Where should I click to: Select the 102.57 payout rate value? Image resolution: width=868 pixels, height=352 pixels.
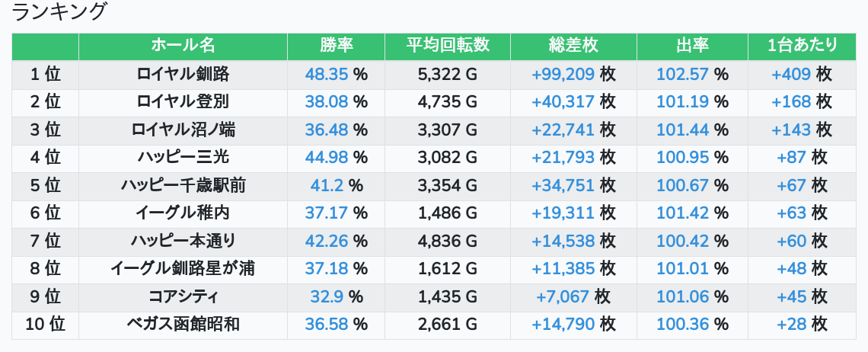[682, 74]
